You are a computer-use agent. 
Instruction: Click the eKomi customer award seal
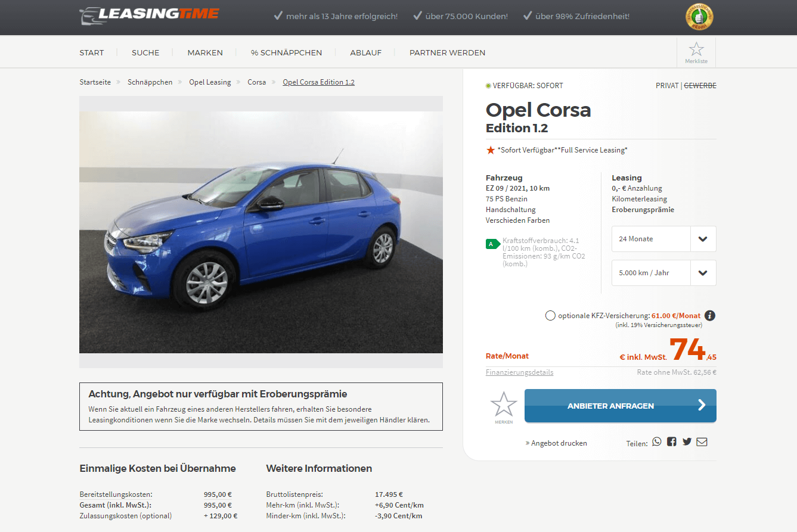tap(699, 17)
